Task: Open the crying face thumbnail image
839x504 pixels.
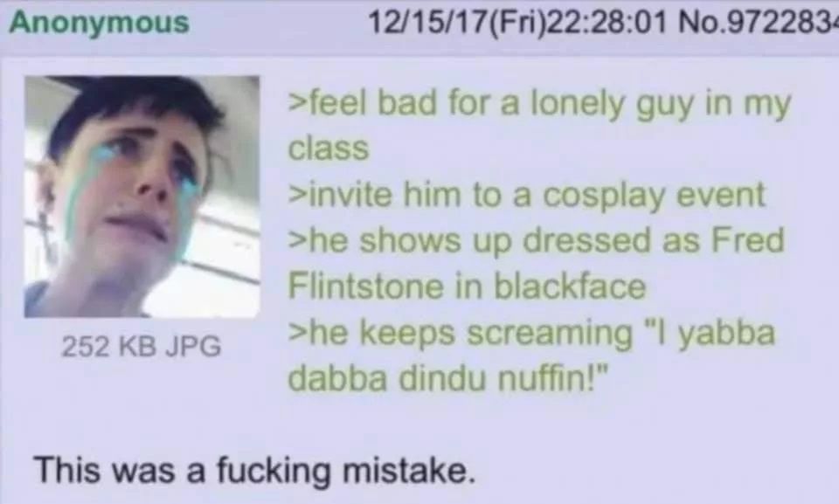Action: click(x=142, y=197)
